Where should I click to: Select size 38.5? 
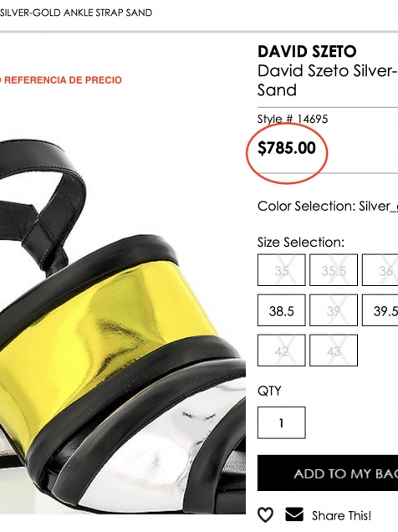(282, 310)
